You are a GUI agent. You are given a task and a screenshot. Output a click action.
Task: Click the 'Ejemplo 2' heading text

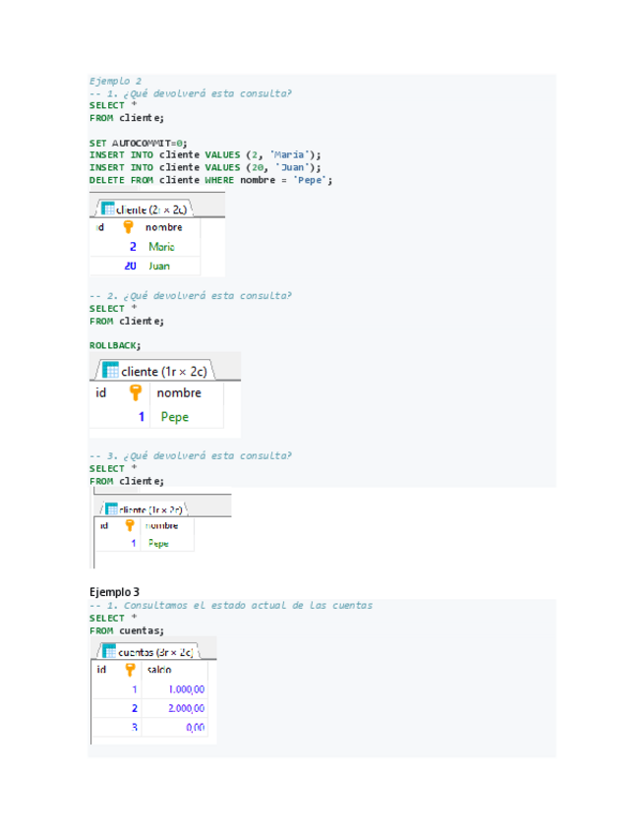coord(115,81)
